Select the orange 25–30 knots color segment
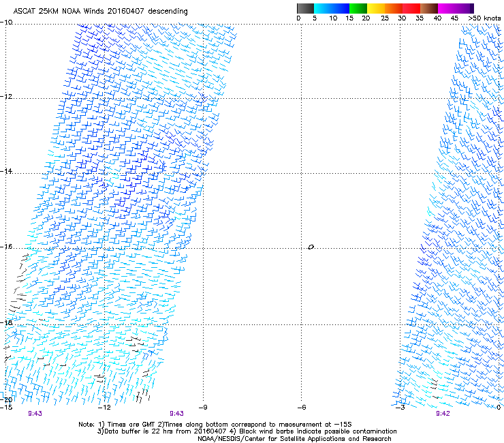 pos(394,8)
